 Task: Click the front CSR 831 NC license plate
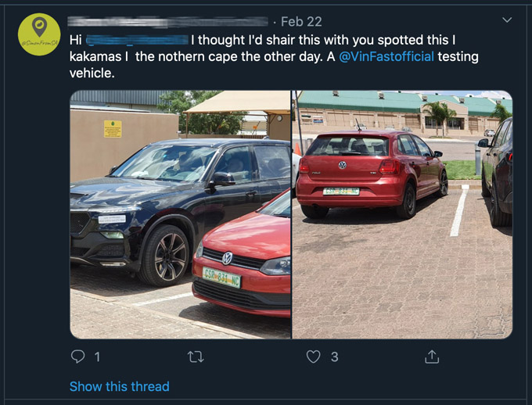pos(221,277)
